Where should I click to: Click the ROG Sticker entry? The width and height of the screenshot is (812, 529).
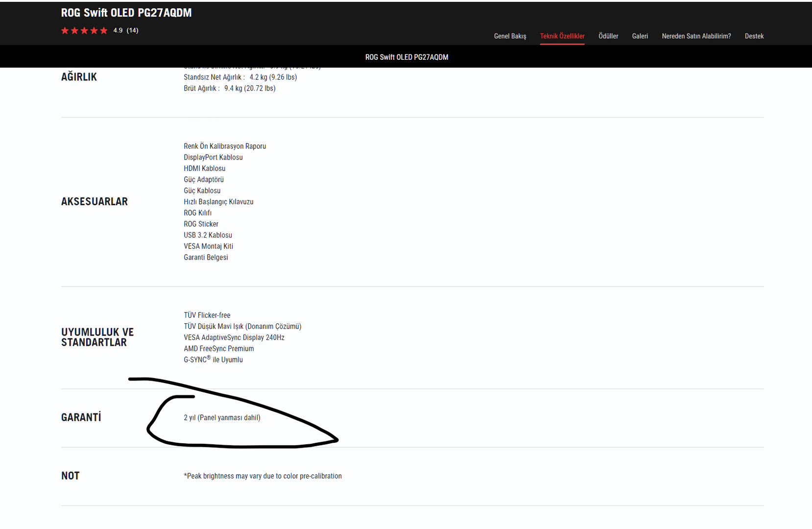(x=201, y=224)
